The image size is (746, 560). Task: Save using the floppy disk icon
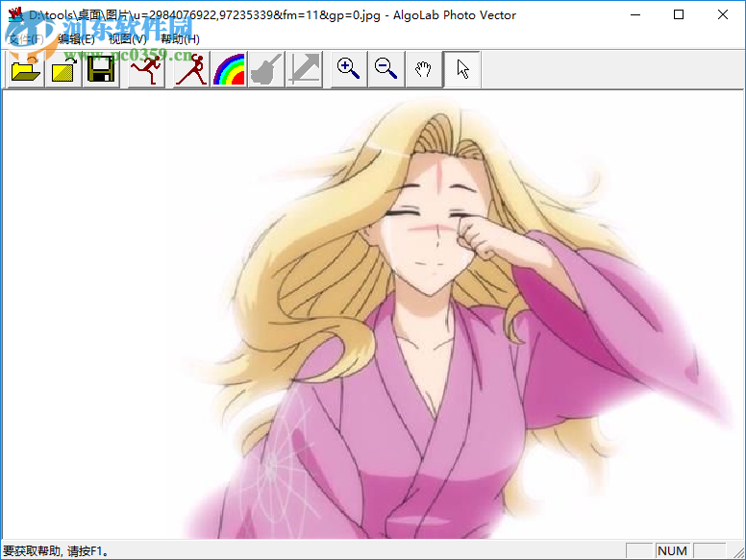coord(101,69)
